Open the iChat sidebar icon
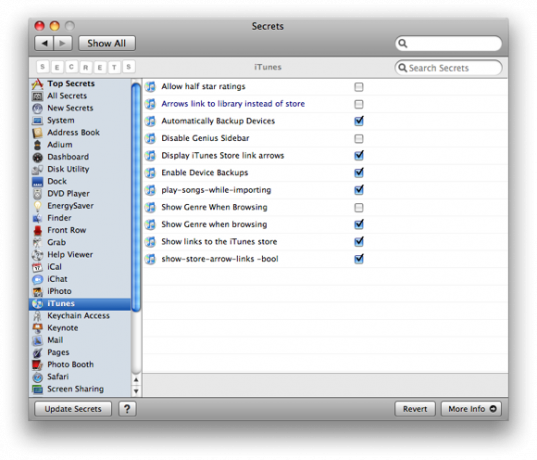The width and height of the screenshot is (537, 460). pos(37,279)
